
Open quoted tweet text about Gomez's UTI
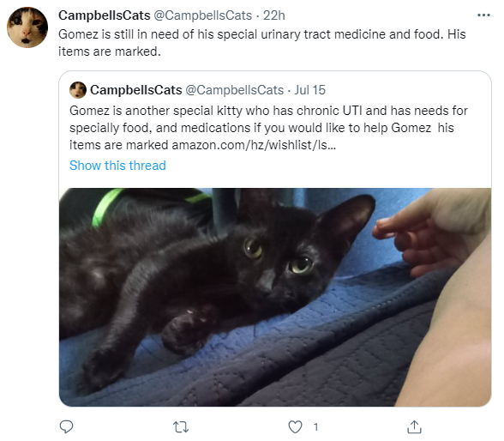268,128
